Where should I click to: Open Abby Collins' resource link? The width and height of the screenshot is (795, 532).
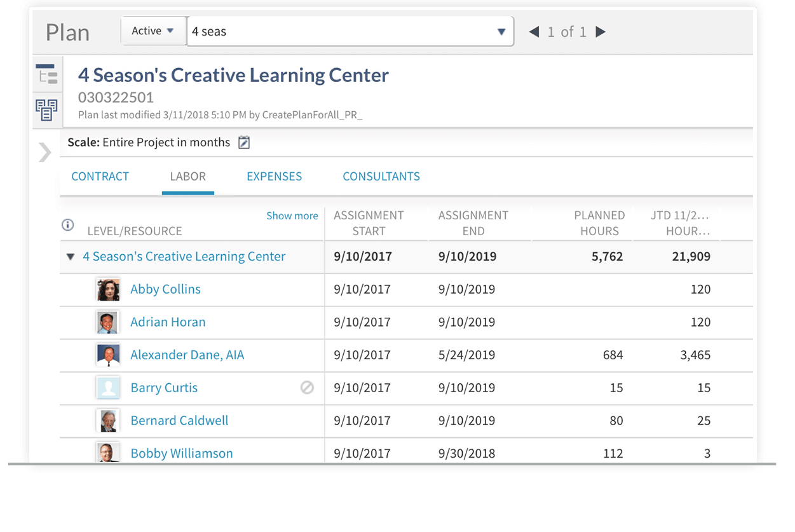(x=165, y=289)
